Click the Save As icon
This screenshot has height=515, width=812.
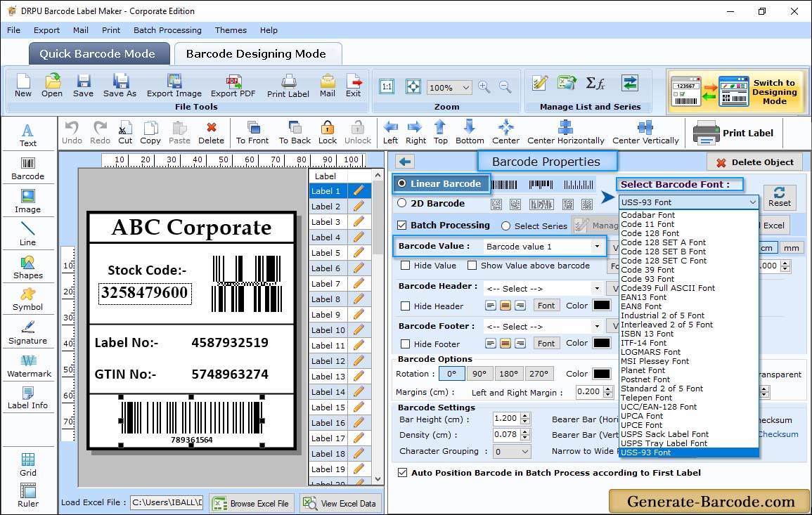click(x=120, y=86)
